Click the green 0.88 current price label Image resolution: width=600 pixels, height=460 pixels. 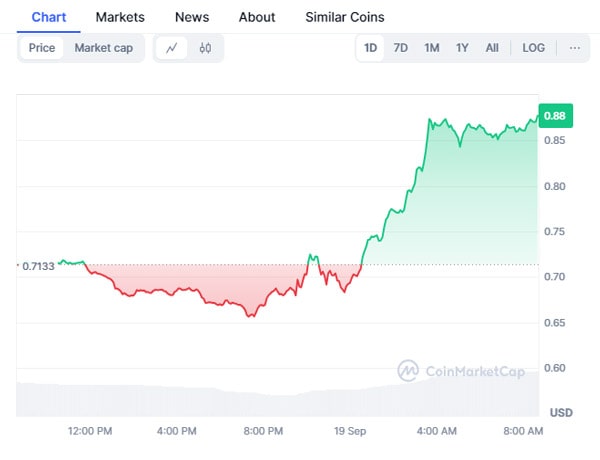pos(555,116)
